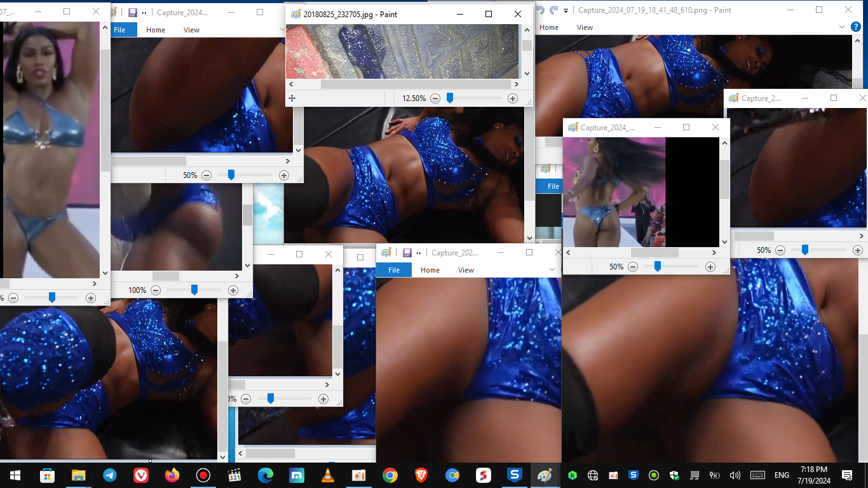Screen dimensions: 868x488
Task: Click the Redo arrow in Paint toolbar
Action: click(x=554, y=10)
